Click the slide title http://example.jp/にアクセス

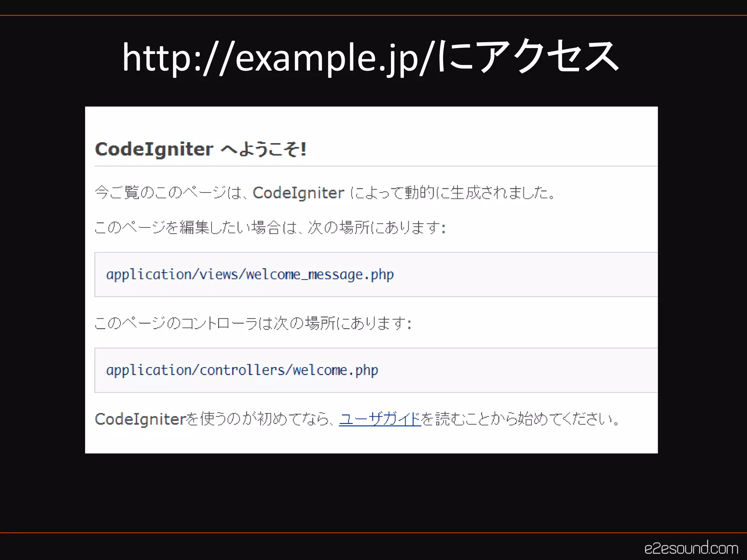(x=371, y=57)
